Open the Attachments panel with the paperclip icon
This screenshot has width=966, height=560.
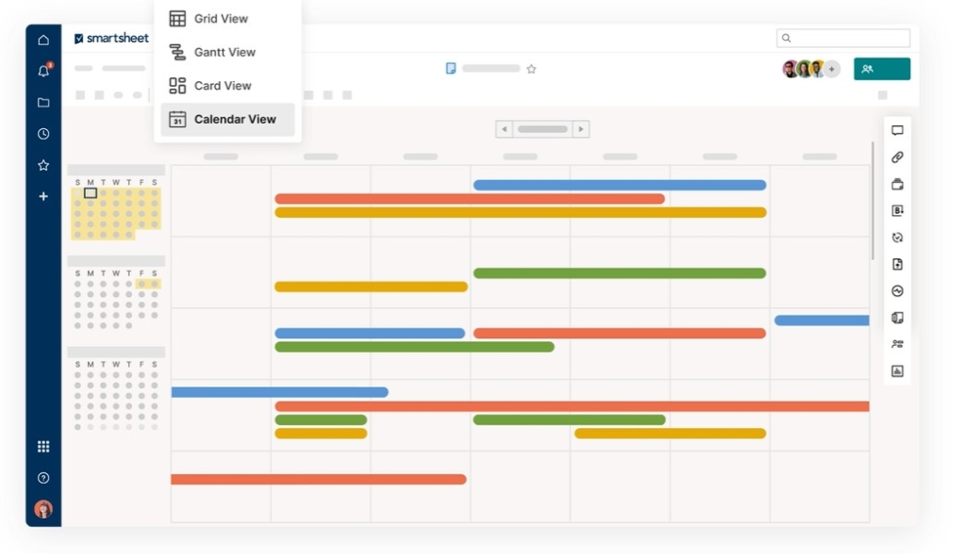coord(897,156)
